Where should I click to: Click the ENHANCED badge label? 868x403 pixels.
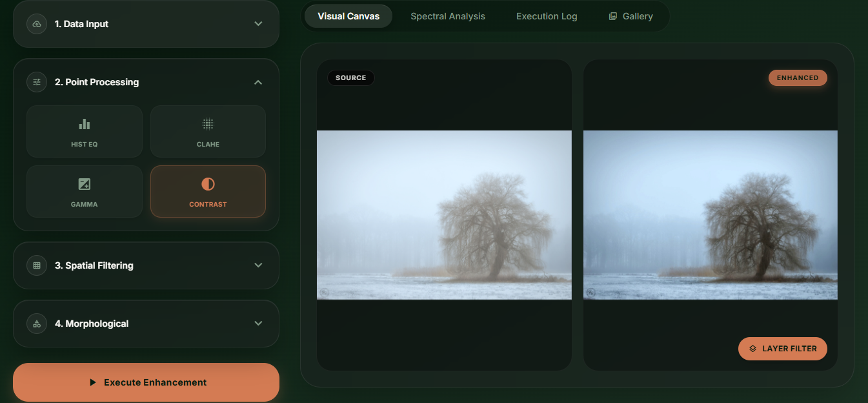click(798, 78)
